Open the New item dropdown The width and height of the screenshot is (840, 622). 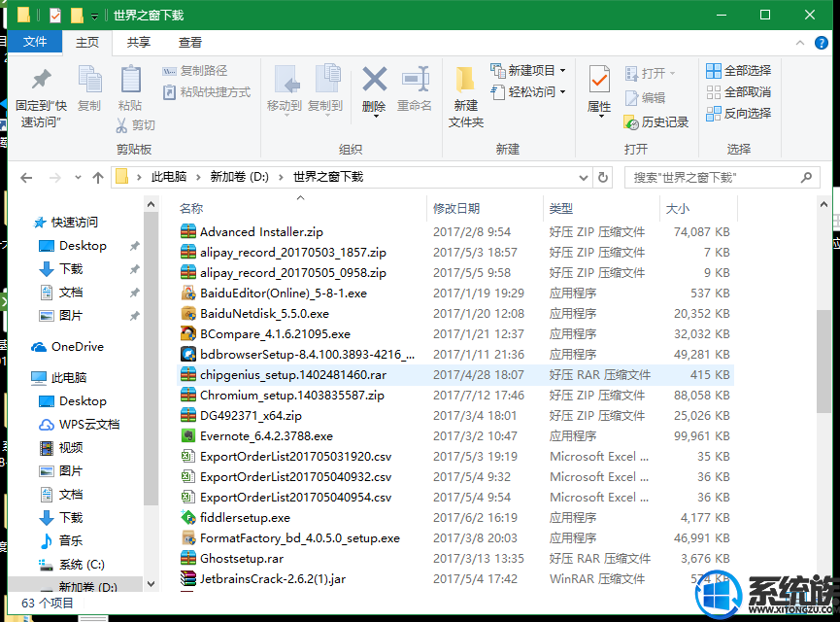coord(528,70)
